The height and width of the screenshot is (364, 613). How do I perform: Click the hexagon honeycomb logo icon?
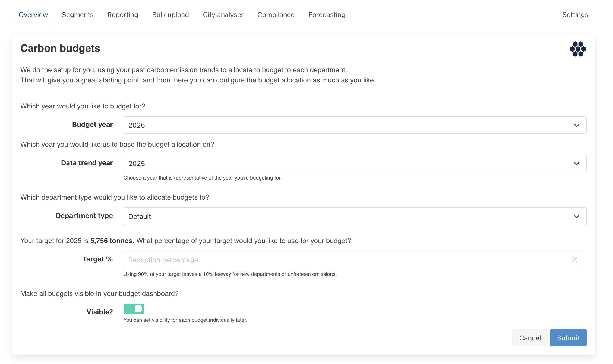coord(578,49)
